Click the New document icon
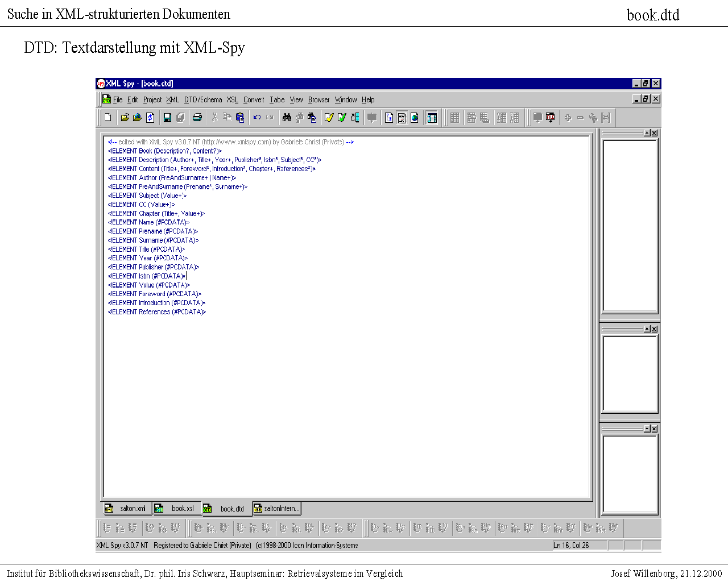Viewport: 728px width, 582px height. point(108,118)
